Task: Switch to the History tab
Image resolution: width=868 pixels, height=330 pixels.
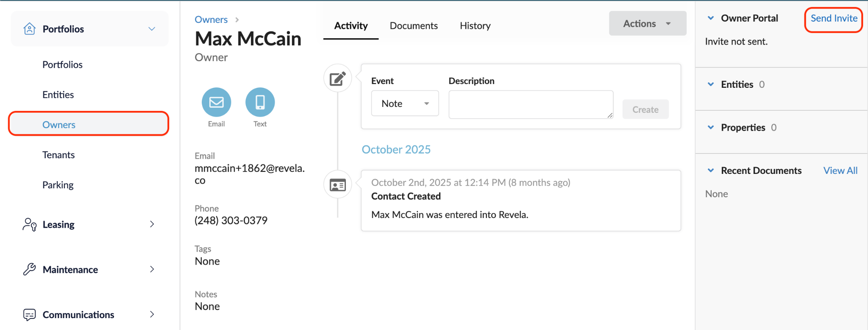Action: pos(475,26)
